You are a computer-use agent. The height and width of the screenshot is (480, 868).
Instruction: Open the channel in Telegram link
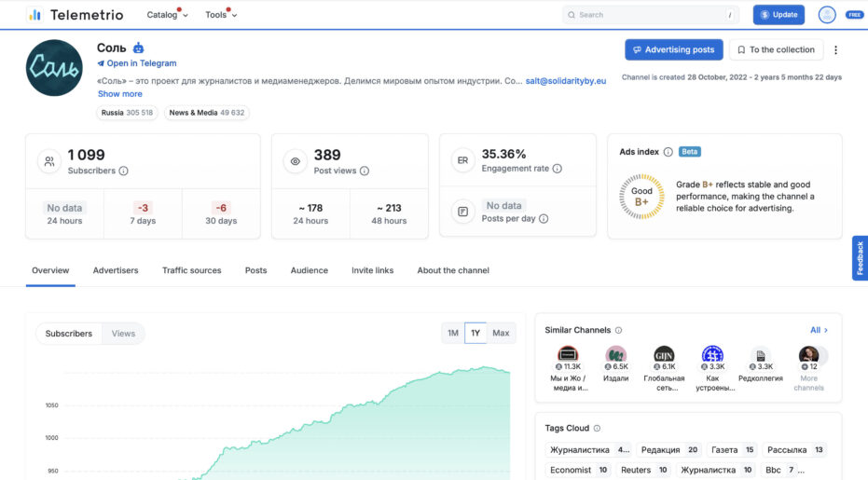tap(137, 63)
